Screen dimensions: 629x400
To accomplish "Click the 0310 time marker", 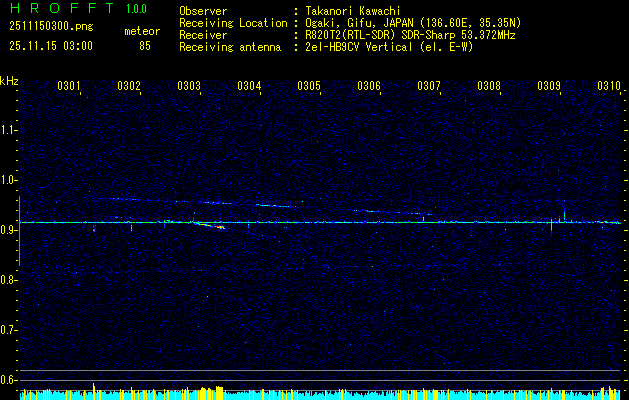I will (609, 87).
